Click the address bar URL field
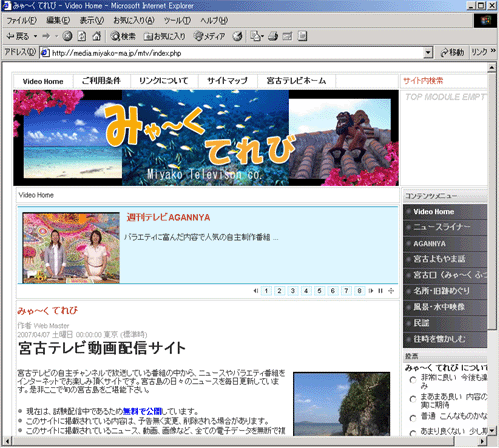Image resolution: width=499 pixels, height=448 pixels. pyautogui.click(x=232, y=53)
